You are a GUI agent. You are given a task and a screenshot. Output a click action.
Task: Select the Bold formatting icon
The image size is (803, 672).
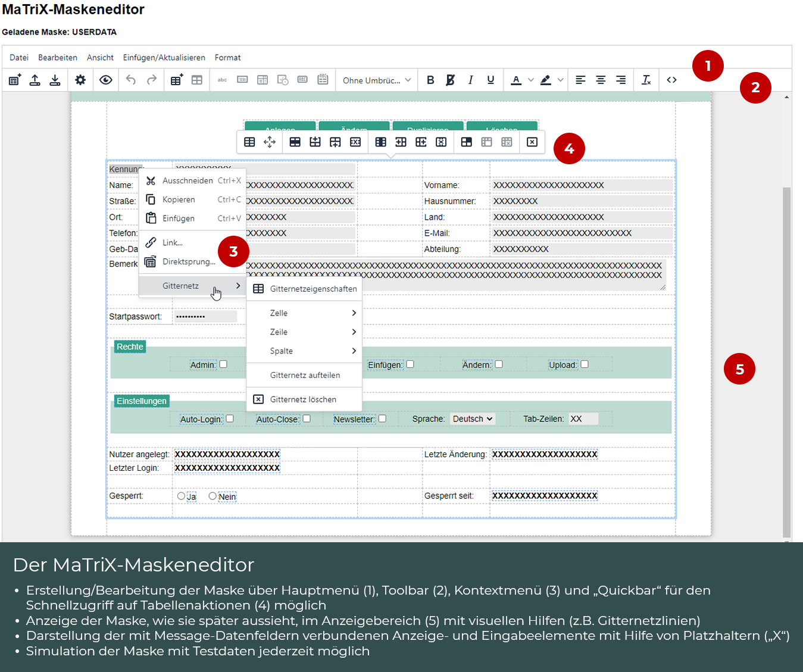point(430,80)
